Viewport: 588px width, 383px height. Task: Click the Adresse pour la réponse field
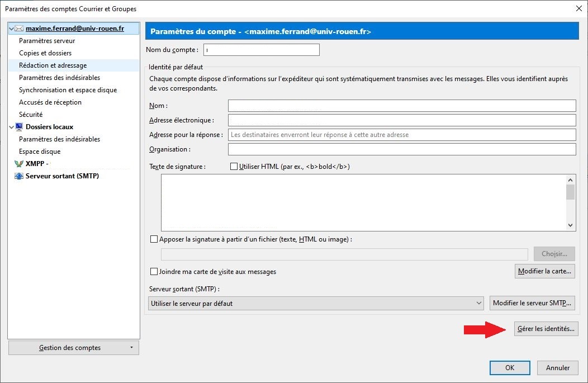[x=401, y=135]
